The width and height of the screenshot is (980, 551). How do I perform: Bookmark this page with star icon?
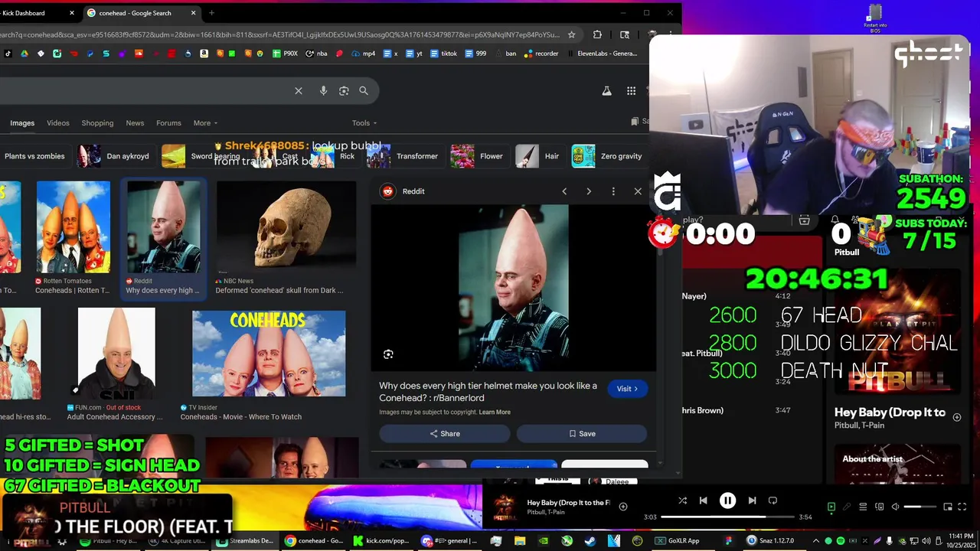tap(571, 34)
